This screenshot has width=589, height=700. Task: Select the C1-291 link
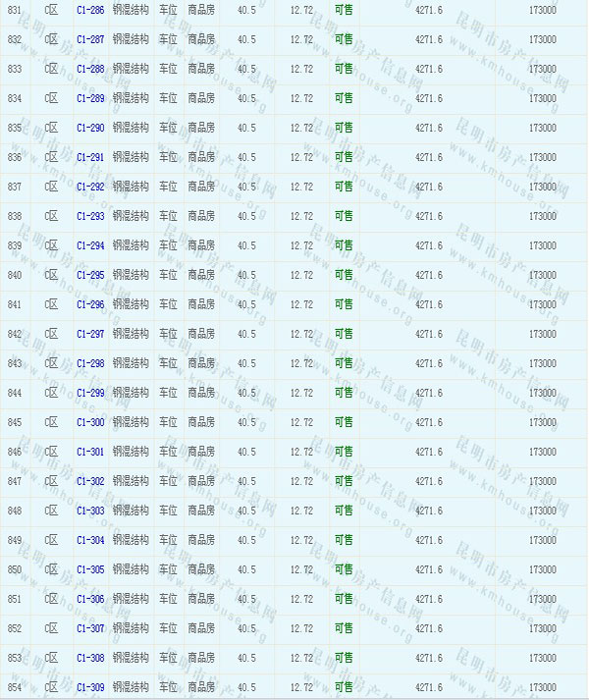[89, 157]
